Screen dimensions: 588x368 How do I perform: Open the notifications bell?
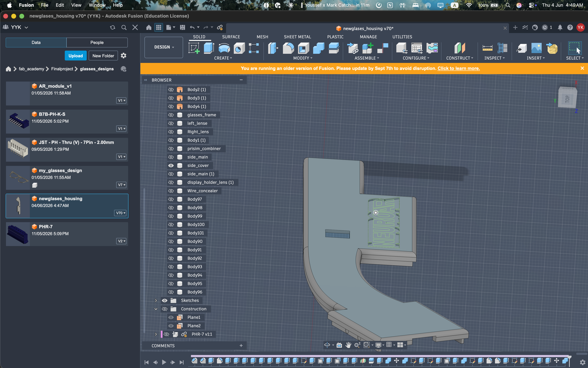[560, 27]
